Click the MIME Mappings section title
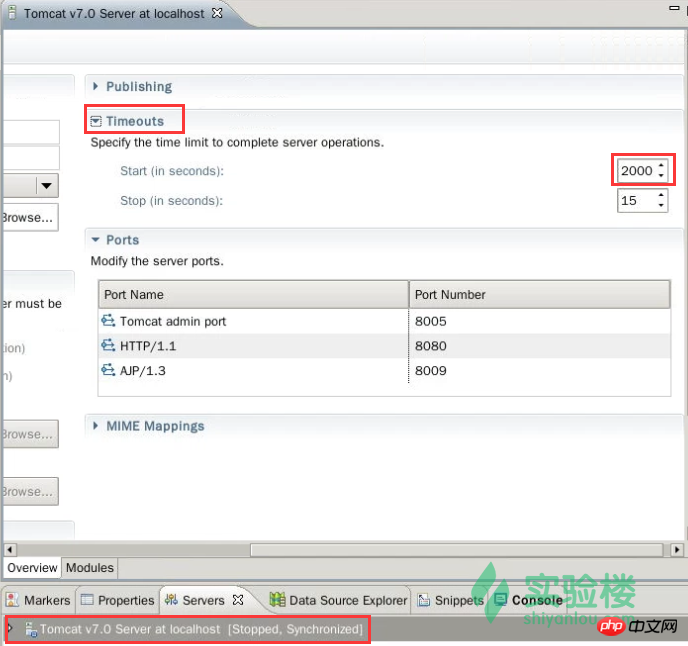This screenshot has height=646, width=688. pos(155,426)
